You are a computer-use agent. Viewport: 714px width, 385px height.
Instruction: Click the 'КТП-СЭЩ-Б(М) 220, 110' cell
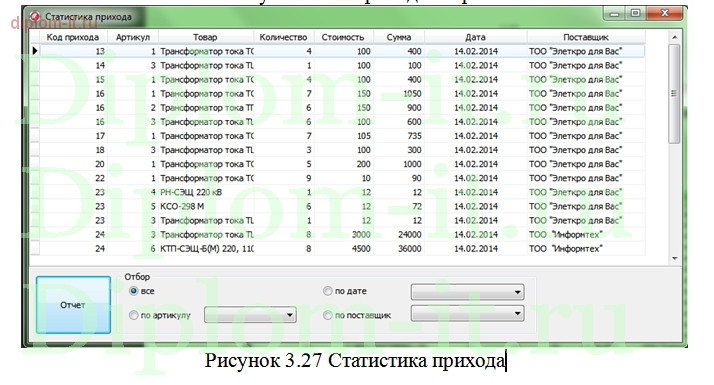click(206, 249)
